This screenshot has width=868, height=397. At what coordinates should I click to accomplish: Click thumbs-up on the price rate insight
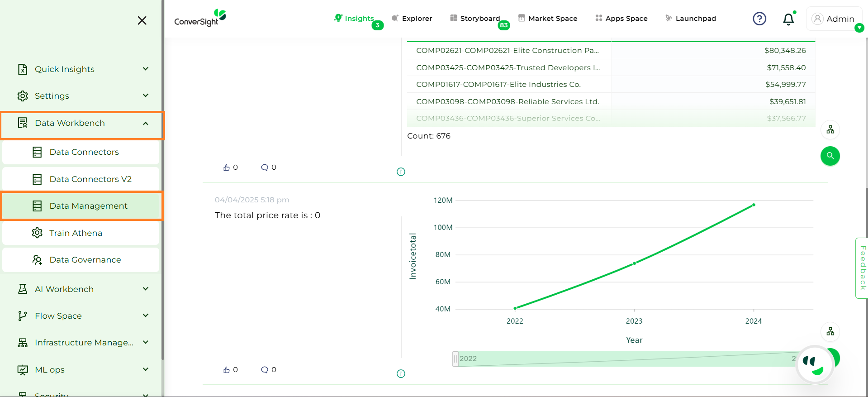coord(227,370)
